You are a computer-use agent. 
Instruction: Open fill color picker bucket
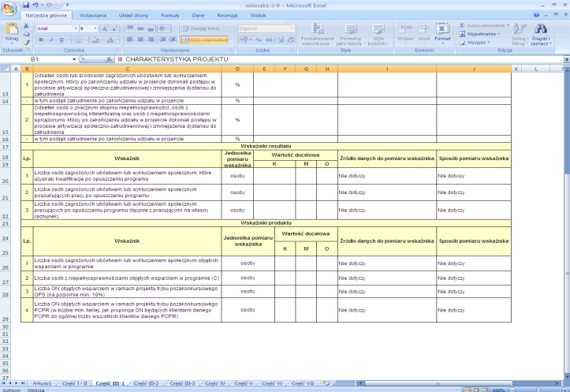pos(95,39)
